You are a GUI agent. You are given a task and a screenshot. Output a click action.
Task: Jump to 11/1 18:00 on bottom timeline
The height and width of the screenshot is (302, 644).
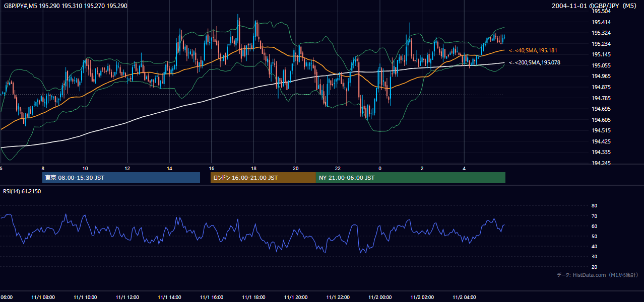coord(253,297)
